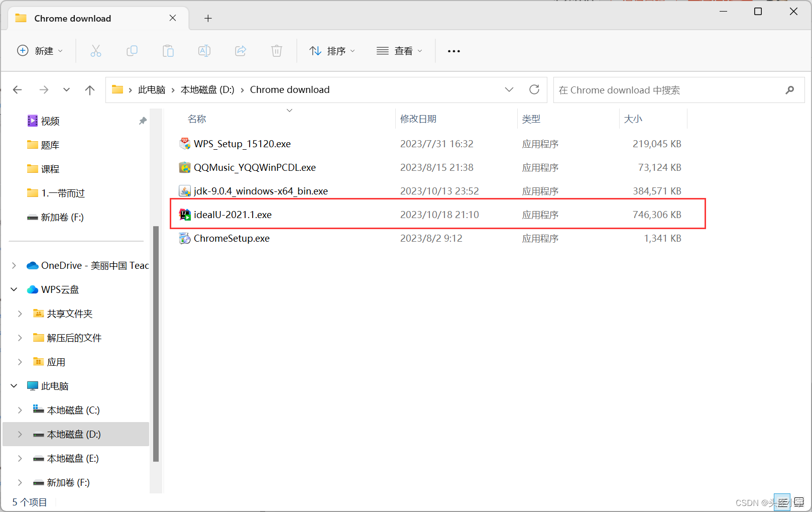Screen dimensions: 812x512
Task: Click 本地磁盘 (D:) in the breadcrumb
Action: (207, 90)
